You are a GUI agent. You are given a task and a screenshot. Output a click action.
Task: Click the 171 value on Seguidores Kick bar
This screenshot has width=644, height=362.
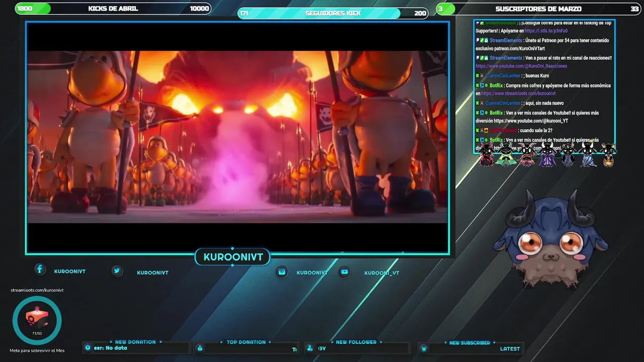coord(244,13)
